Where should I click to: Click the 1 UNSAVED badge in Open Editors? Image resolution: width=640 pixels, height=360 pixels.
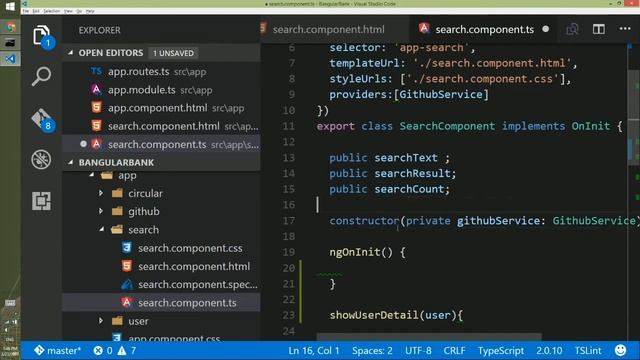click(173, 53)
